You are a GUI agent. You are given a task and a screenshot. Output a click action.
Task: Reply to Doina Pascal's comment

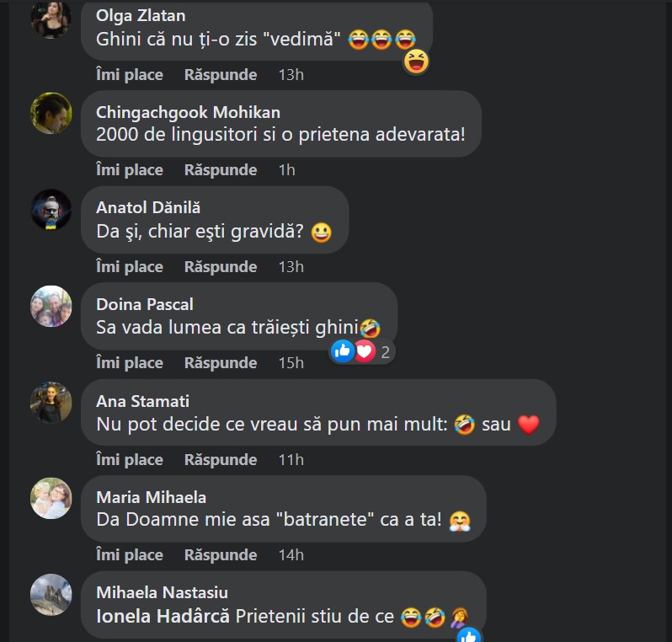point(221,363)
